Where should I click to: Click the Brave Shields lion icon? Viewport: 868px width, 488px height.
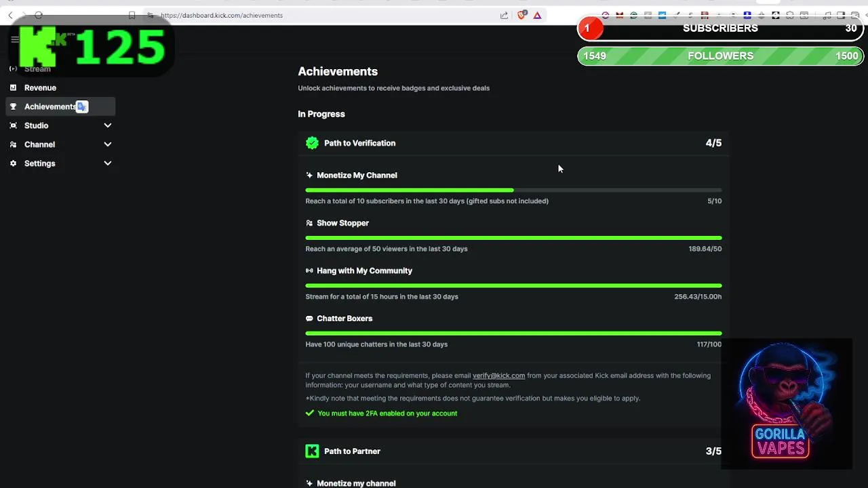521,15
